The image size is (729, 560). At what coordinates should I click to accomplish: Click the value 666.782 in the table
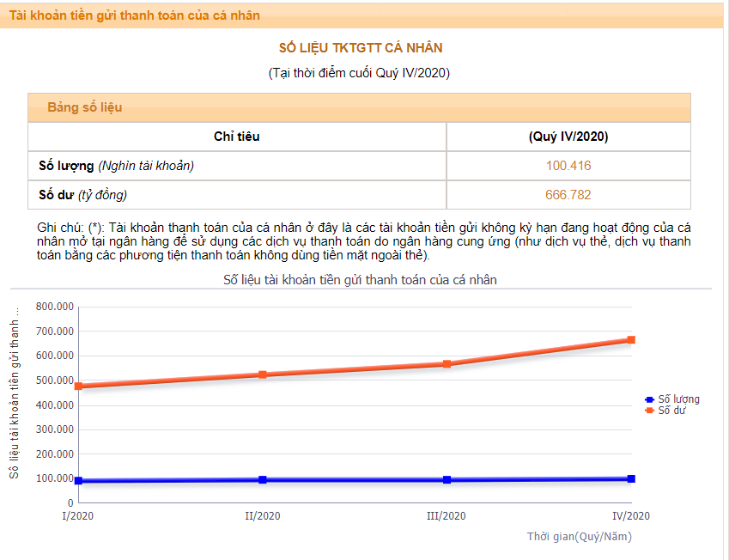tap(568, 194)
